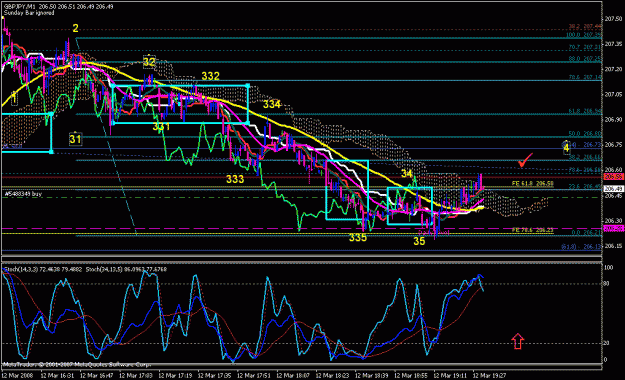Click the 207.35 price axis label
This screenshot has width=625, height=380.
[613, 44]
